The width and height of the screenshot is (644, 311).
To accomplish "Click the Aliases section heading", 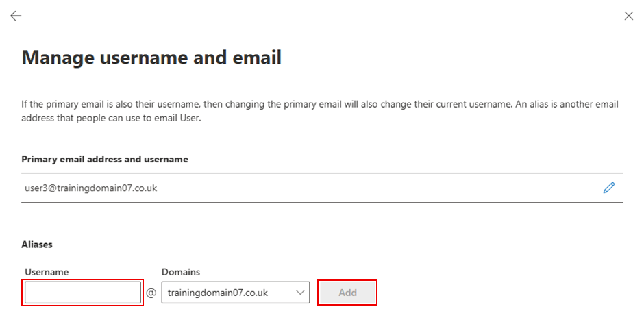I will tap(37, 245).
